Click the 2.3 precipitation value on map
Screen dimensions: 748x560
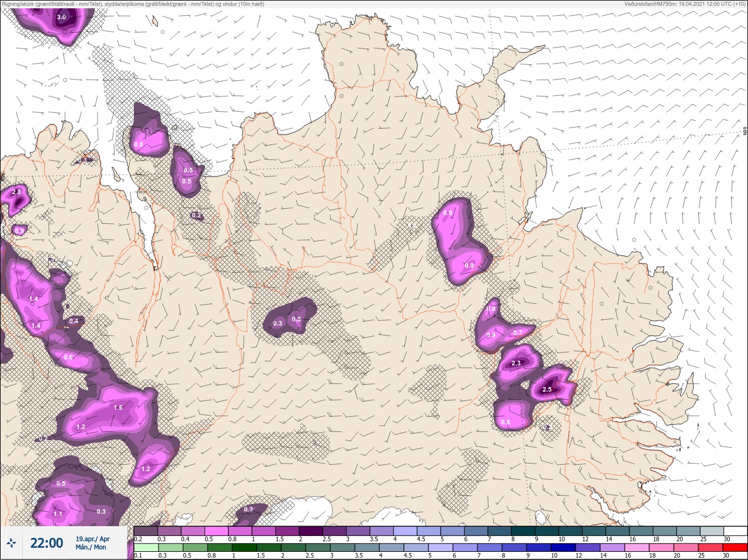point(515,363)
